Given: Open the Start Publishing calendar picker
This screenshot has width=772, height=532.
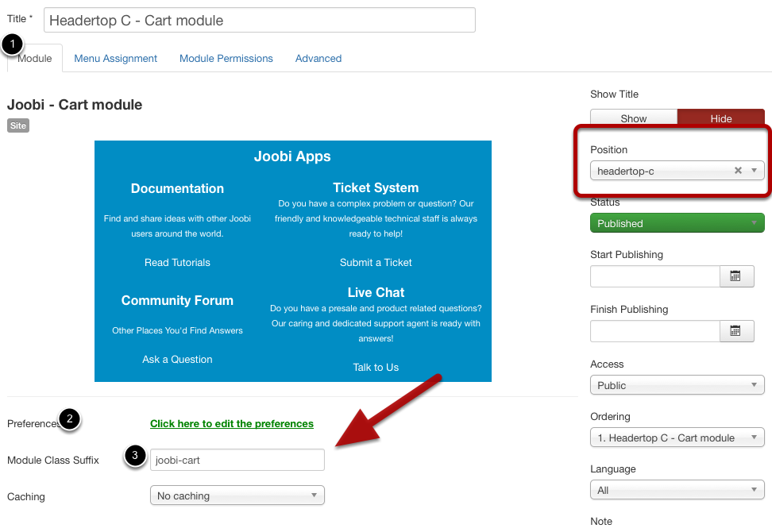Looking at the screenshot, I should 736,276.
